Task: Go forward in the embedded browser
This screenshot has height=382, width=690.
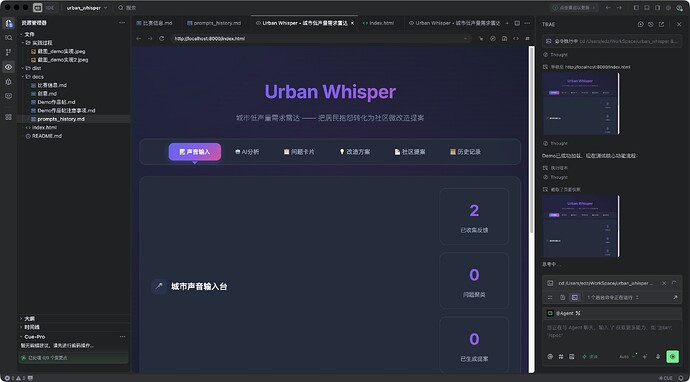Action: click(150, 39)
